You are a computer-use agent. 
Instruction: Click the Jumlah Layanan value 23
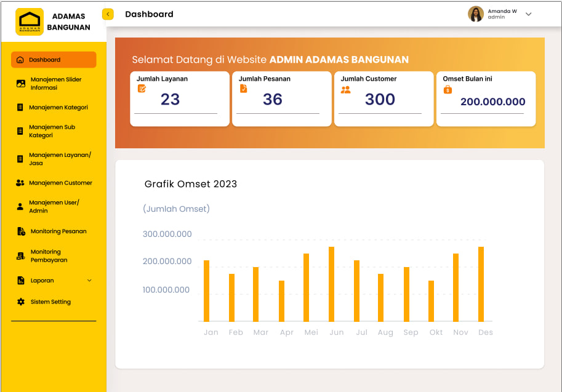point(170,99)
